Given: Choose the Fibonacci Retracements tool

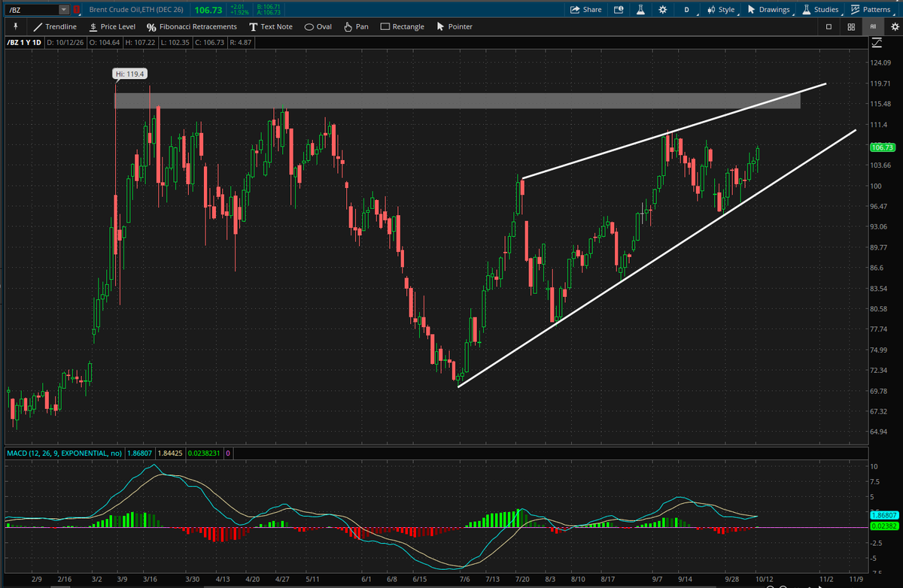Looking at the screenshot, I should (x=192, y=26).
